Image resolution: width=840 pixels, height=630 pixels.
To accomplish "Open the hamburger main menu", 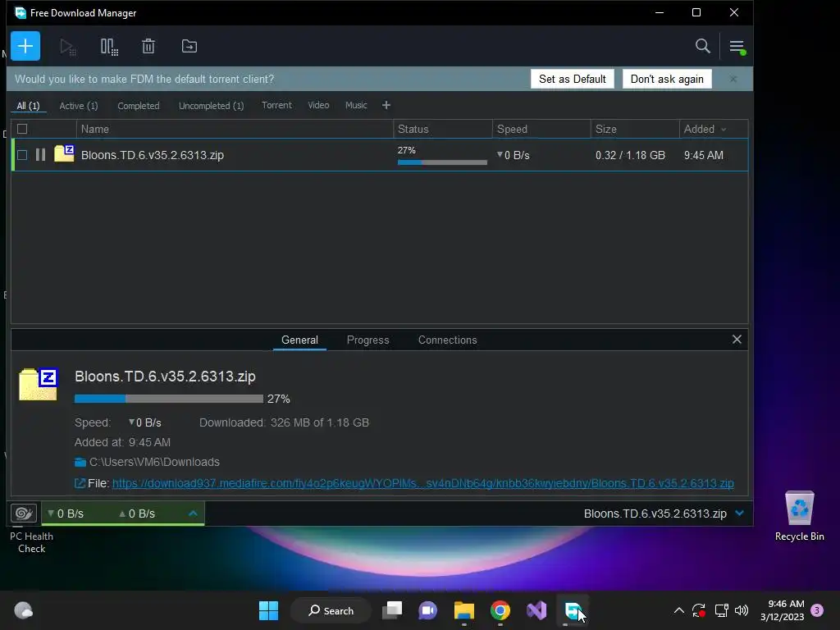I will coord(737,47).
